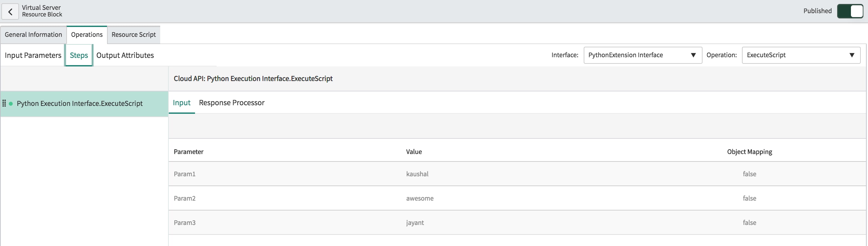Click the green status dot of the step
Screen dimensions: 868x246
11,104
